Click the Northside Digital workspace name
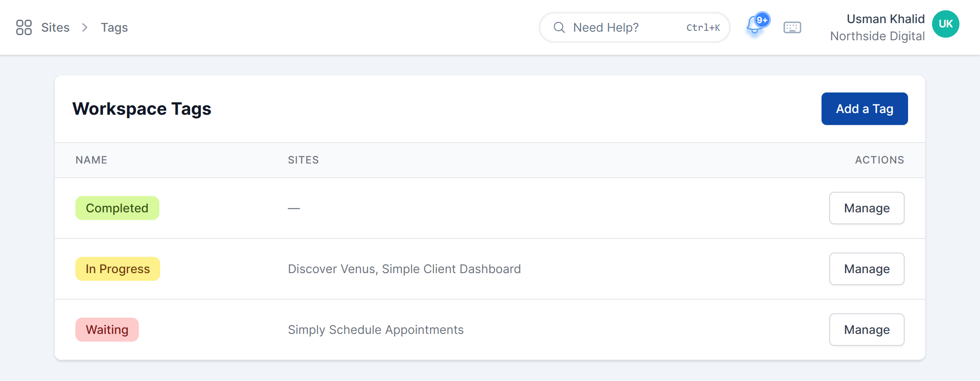Screen dimensions: 980x381 pyautogui.click(x=877, y=36)
